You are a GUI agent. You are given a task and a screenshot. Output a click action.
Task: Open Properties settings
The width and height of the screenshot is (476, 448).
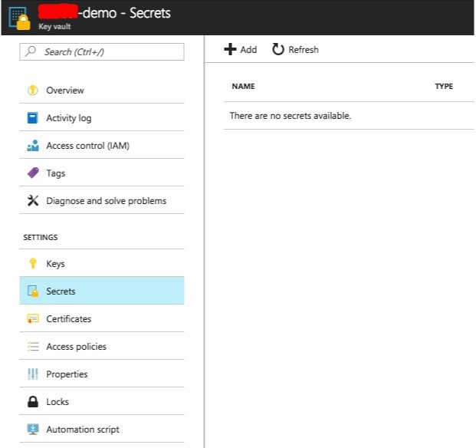[102, 374]
